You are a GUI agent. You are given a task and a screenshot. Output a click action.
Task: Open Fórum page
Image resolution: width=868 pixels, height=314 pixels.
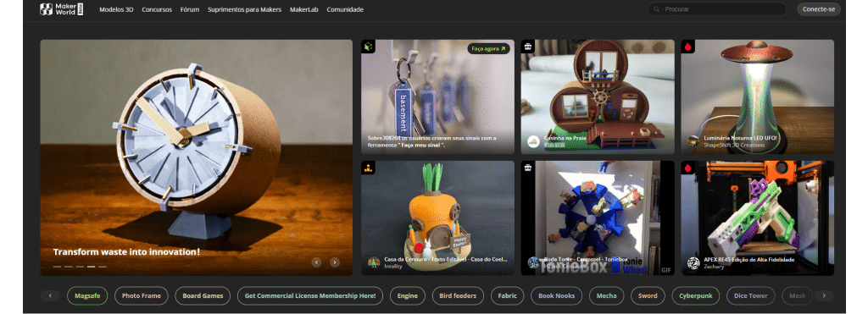(x=190, y=9)
